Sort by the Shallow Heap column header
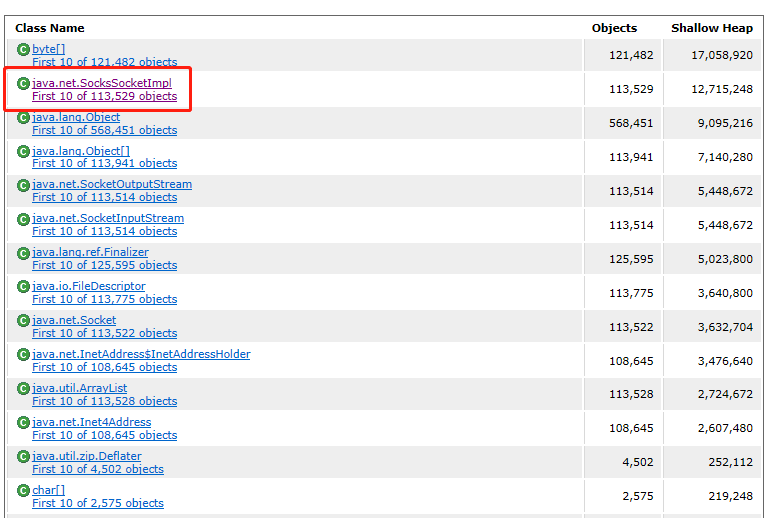Image resolution: width=770 pixels, height=518 pixels. tap(711, 28)
